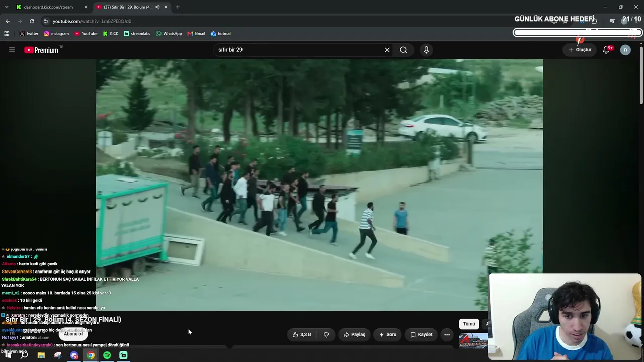Select the Tümü filter chip

click(469, 324)
